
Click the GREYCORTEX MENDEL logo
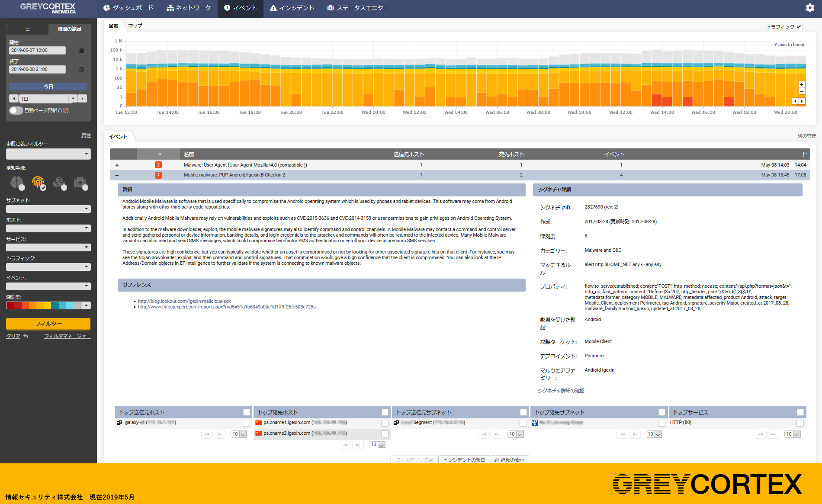(48, 8)
